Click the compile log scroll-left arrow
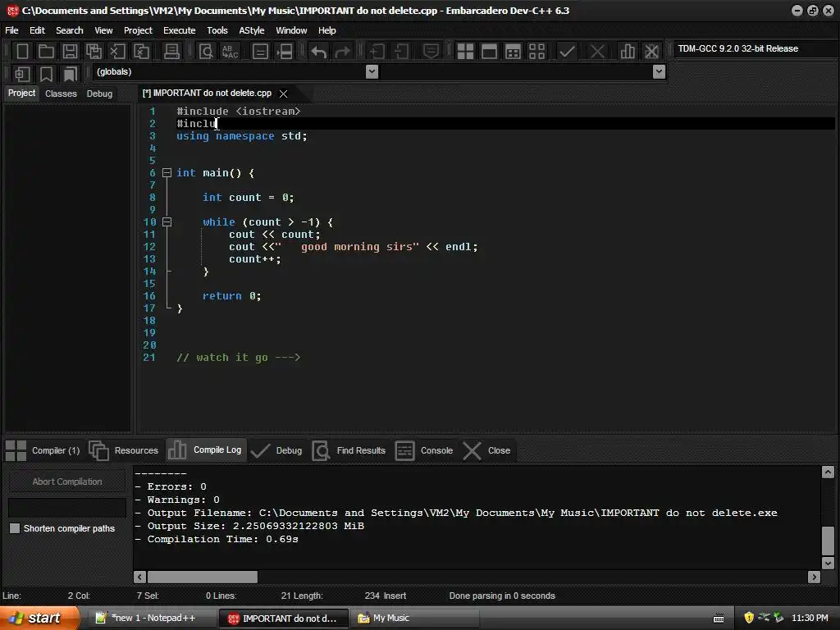840x630 pixels. [x=139, y=577]
